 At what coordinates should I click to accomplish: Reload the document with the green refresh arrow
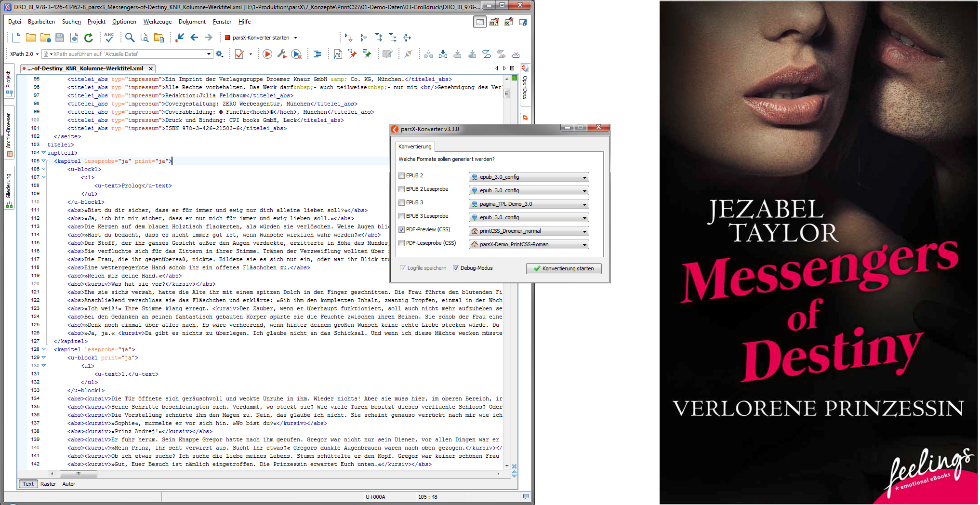pos(89,38)
